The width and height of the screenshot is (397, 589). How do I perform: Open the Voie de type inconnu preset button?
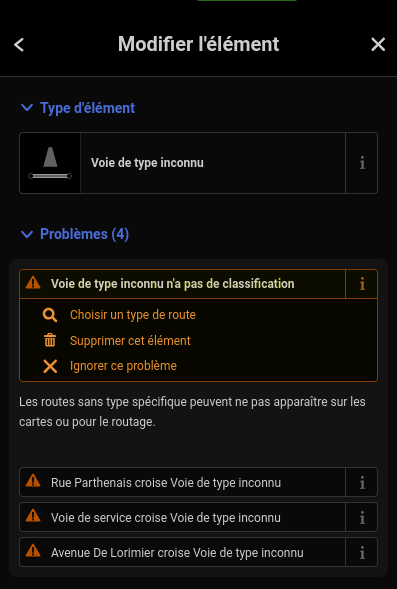(213, 163)
